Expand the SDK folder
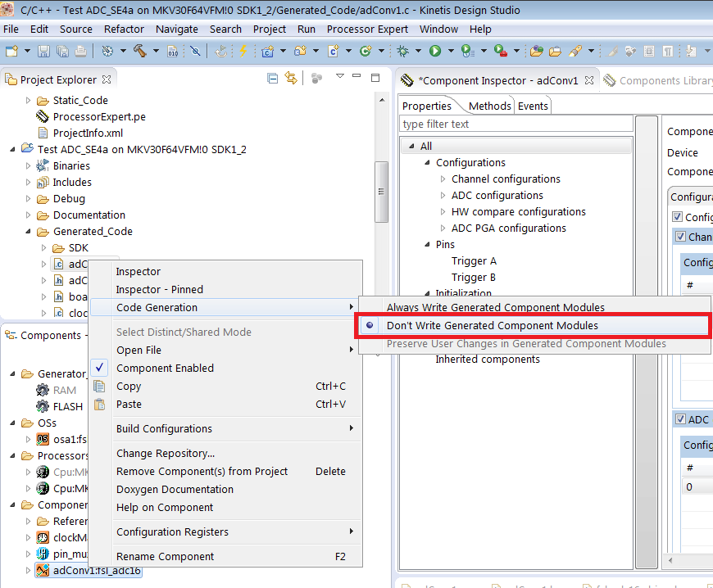Viewport: 713px width, 588px height. coord(43,247)
